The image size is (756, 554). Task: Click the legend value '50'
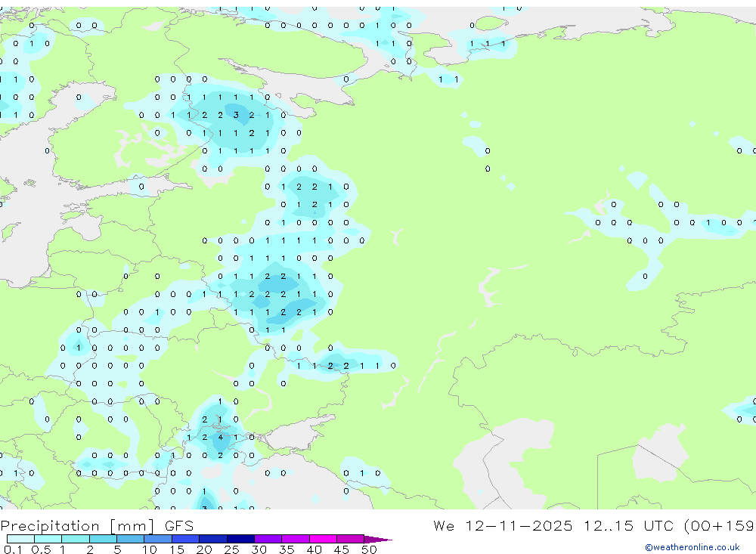click(369, 549)
